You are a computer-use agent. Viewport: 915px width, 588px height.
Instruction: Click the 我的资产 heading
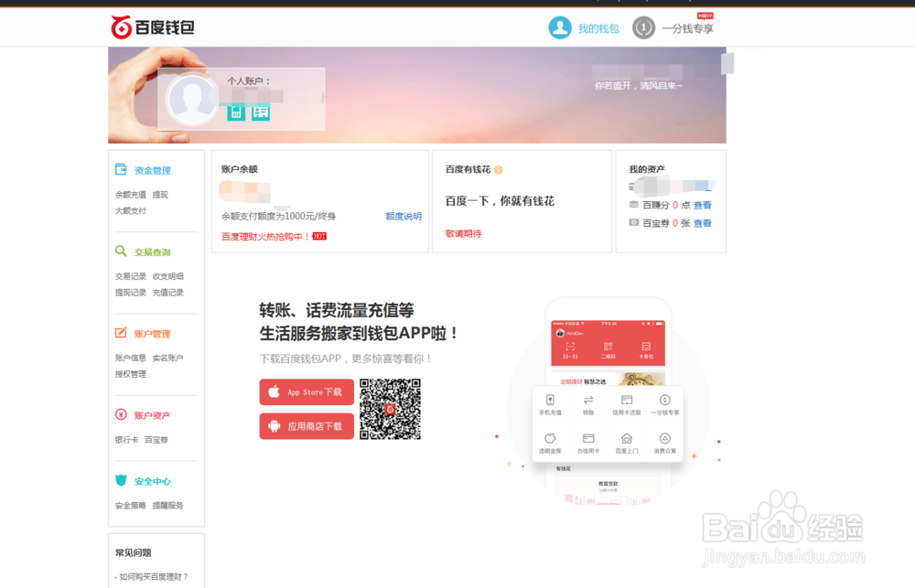(x=647, y=169)
